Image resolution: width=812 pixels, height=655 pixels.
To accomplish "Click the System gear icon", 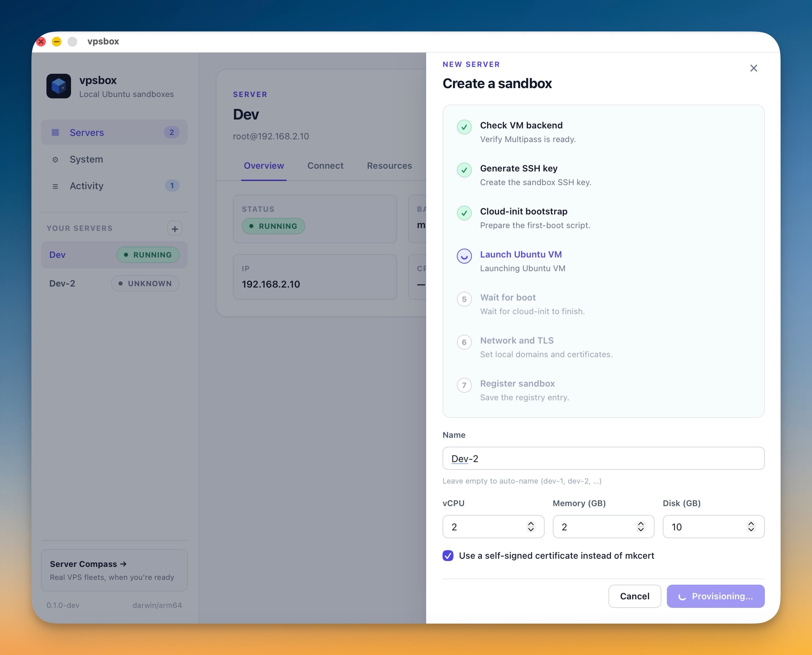I will click(55, 159).
